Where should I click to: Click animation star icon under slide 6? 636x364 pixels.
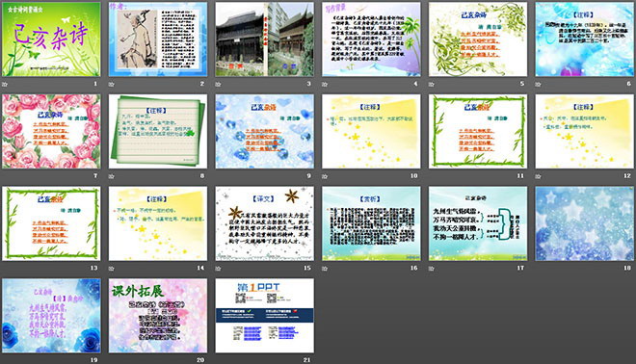pyautogui.click(x=539, y=84)
